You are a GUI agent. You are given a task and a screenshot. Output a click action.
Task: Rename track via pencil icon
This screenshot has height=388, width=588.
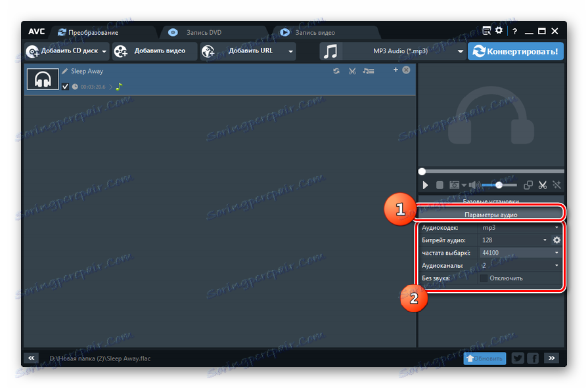pos(65,71)
